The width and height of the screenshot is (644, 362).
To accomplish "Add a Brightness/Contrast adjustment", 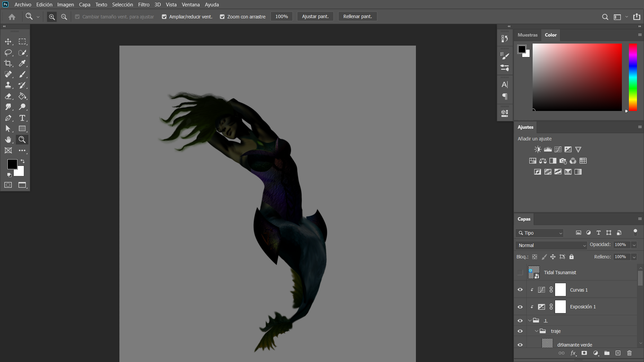I will (x=538, y=149).
